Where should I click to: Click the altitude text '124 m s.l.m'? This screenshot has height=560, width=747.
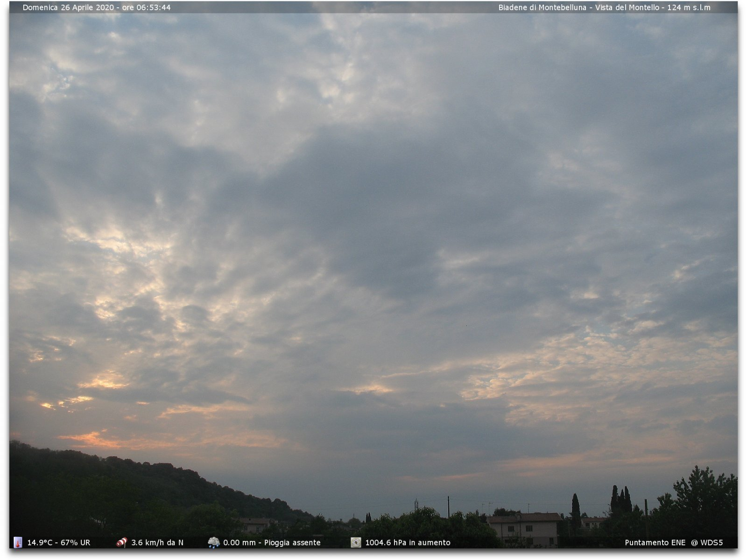[x=689, y=7]
